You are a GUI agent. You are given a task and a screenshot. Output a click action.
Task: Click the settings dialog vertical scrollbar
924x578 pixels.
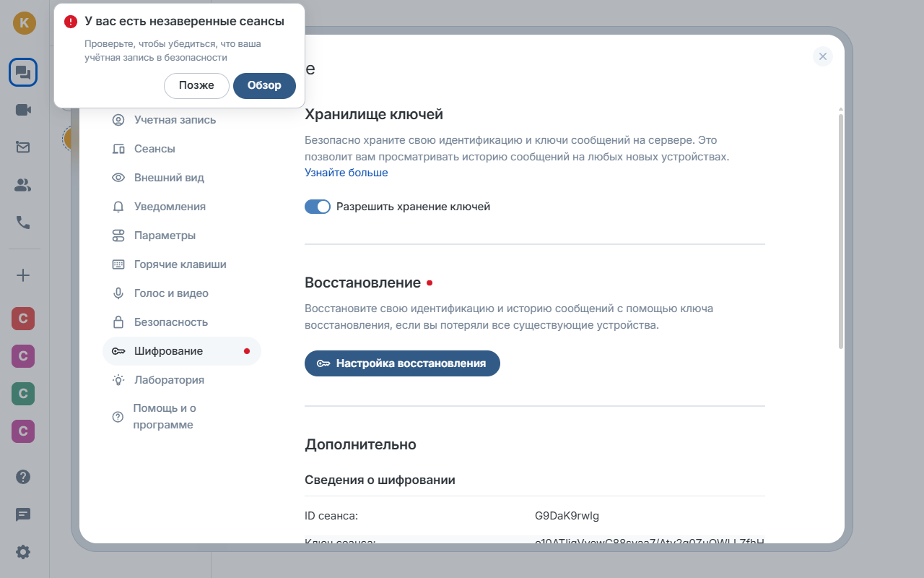pos(840,231)
